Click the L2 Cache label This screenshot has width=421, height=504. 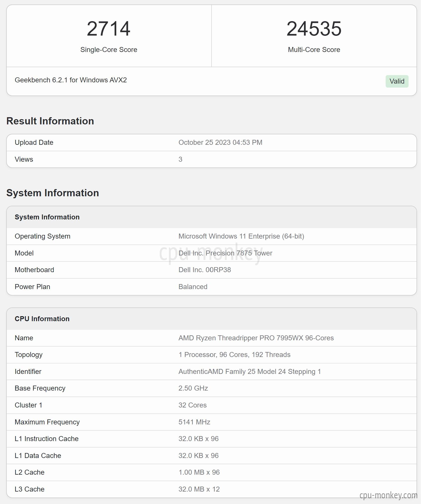(30, 472)
